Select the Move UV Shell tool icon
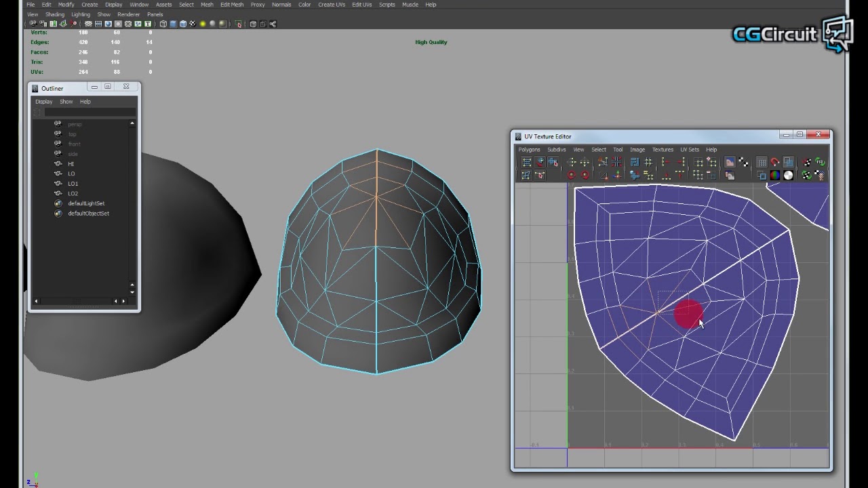The width and height of the screenshot is (868, 488). 553,162
